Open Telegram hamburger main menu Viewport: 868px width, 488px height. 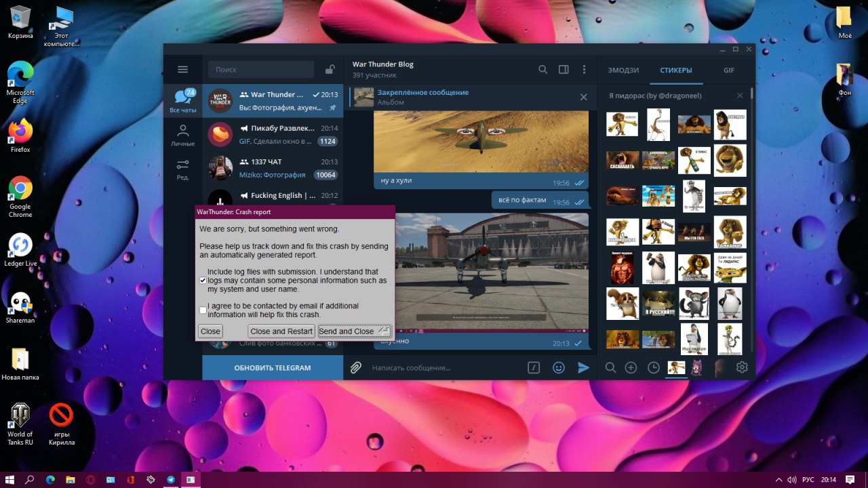(182, 69)
